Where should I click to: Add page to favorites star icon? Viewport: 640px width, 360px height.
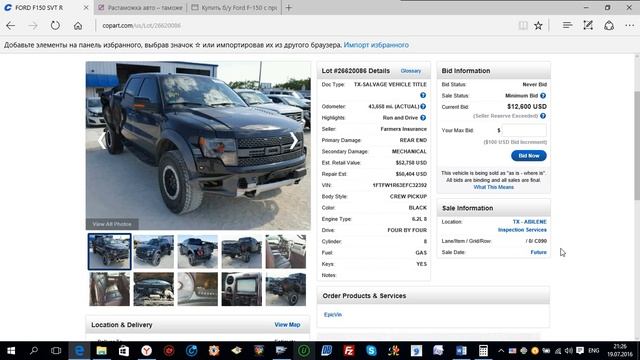[538, 26]
